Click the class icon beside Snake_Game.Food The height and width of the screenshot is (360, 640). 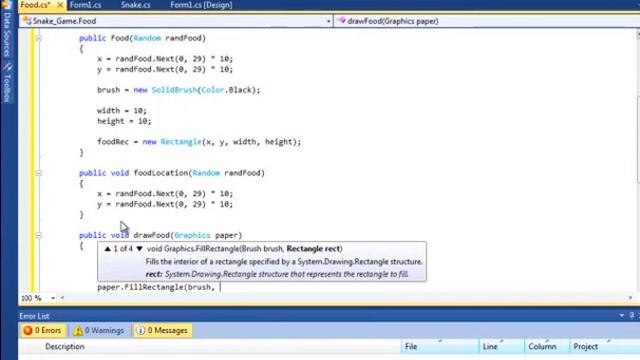coord(27,20)
